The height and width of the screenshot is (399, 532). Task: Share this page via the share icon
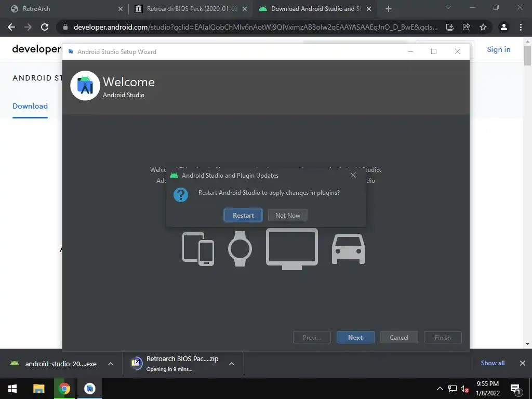tap(466, 27)
